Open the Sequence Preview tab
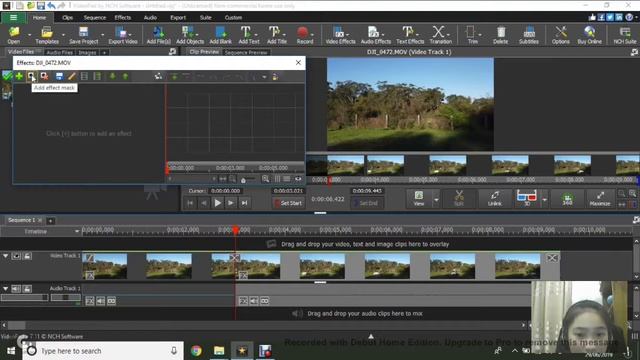 [246, 52]
